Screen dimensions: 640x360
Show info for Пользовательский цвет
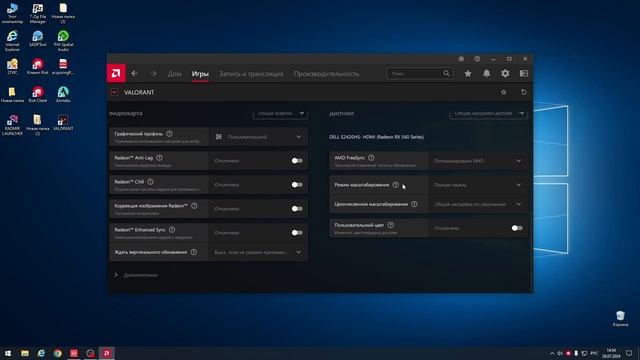pos(391,225)
